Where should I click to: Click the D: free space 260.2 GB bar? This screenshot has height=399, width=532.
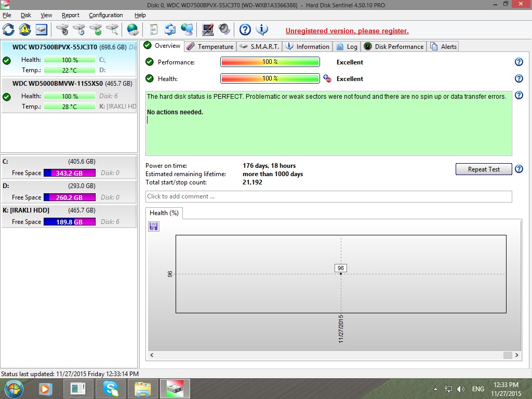tap(70, 197)
